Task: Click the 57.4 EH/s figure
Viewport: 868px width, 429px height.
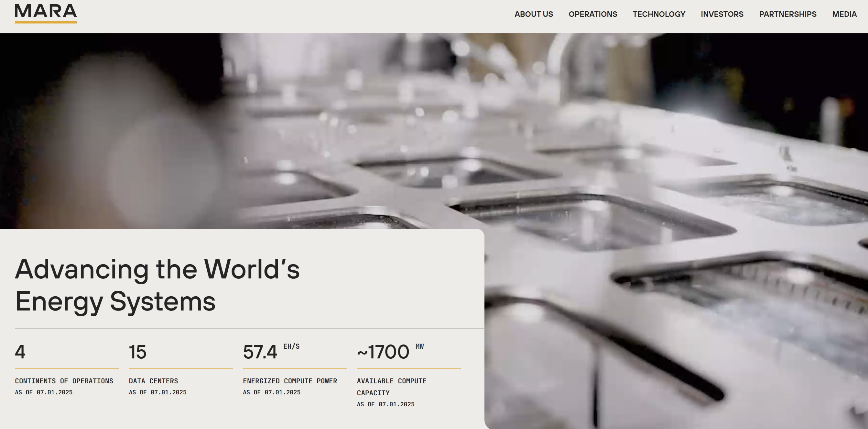Action: click(260, 352)
